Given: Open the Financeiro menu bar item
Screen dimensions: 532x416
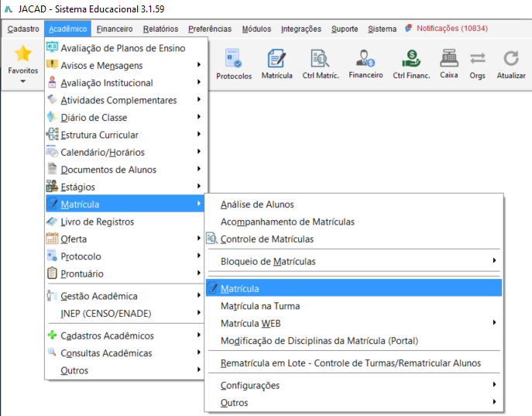Looking at the screenshot, I should tap(115, 29).
